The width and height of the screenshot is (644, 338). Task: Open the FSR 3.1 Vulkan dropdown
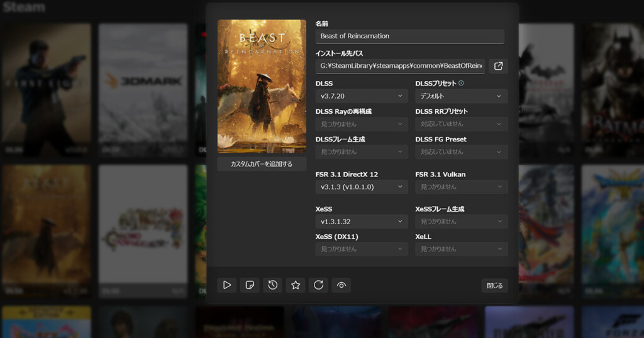coord(461,187)
